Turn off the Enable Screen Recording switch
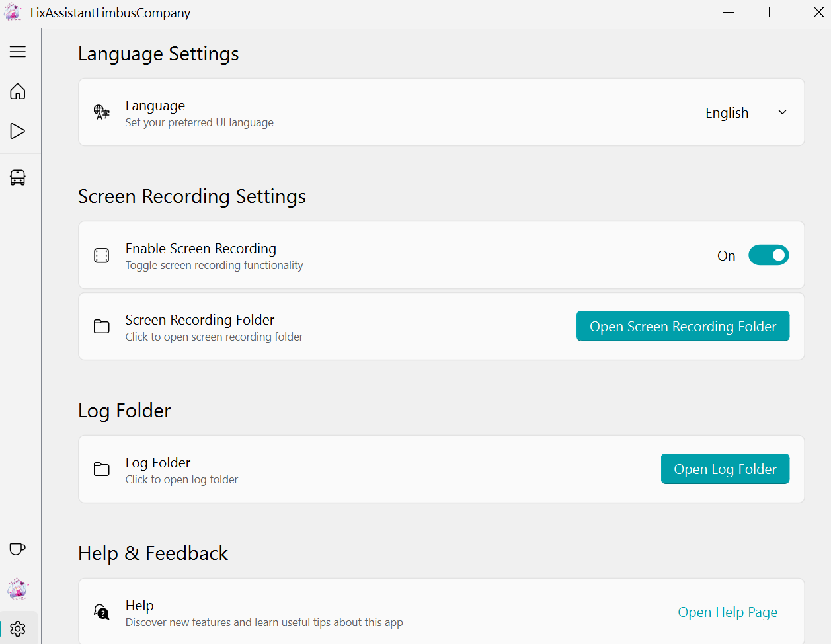 (x=768, y=255)
